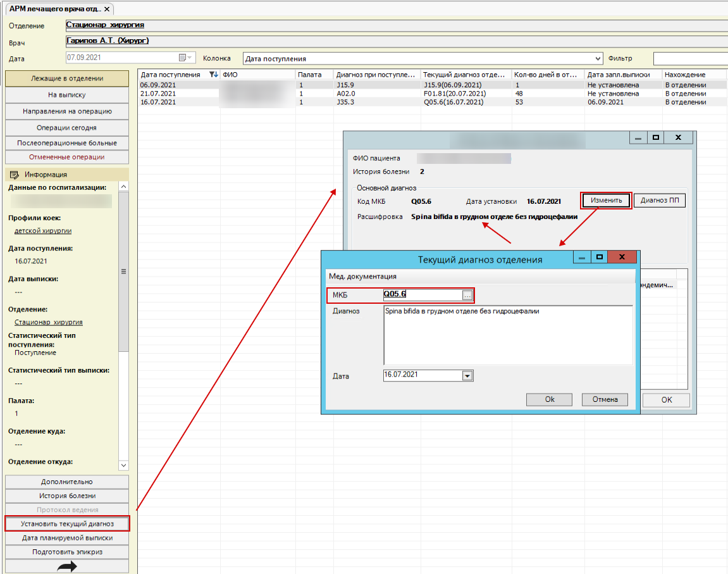Open Послеоперационные больные list

67,143
